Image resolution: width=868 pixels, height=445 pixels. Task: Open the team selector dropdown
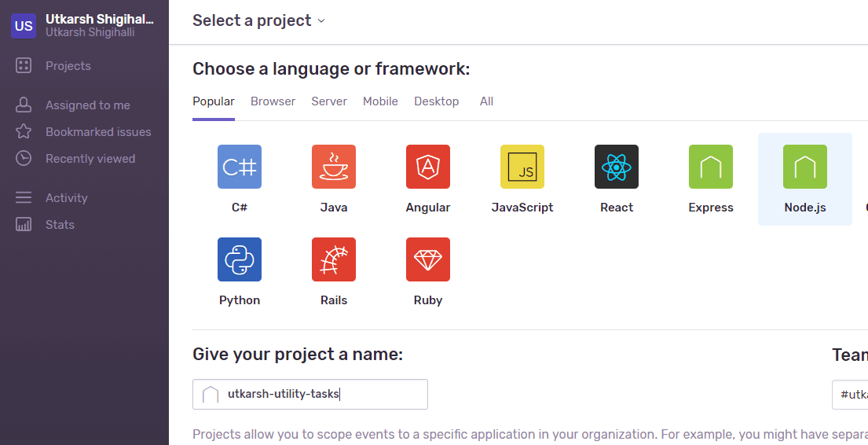[850, 394]
